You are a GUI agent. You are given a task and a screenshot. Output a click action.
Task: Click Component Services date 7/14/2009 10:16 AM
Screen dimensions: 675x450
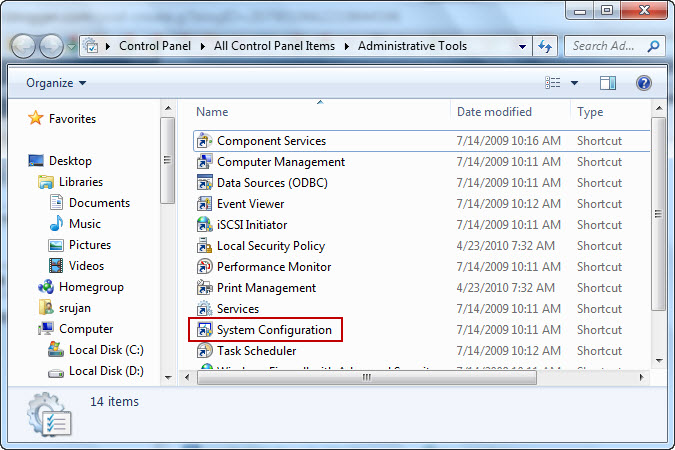[508, 141]
